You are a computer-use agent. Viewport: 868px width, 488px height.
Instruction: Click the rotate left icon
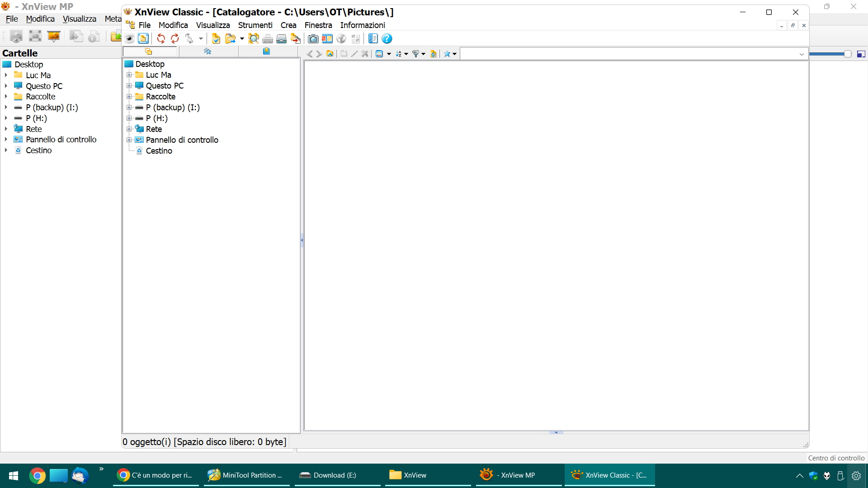(161, 39)
